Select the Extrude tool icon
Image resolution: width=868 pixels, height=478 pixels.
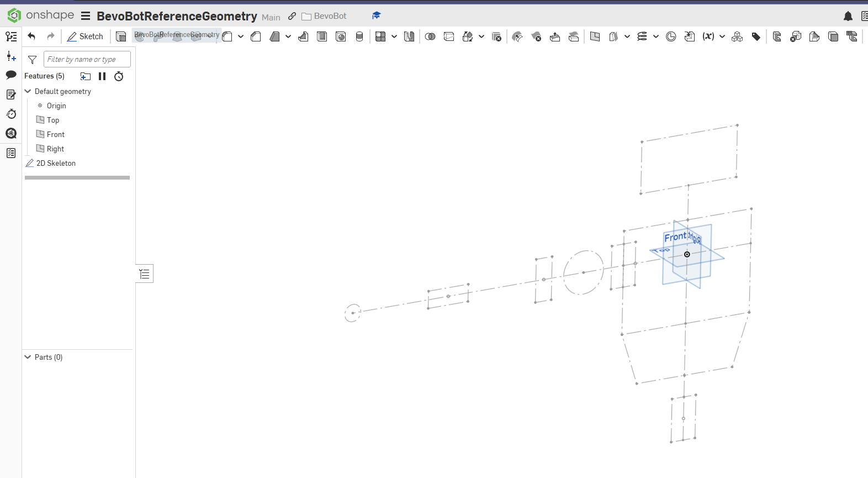[121, 36]
